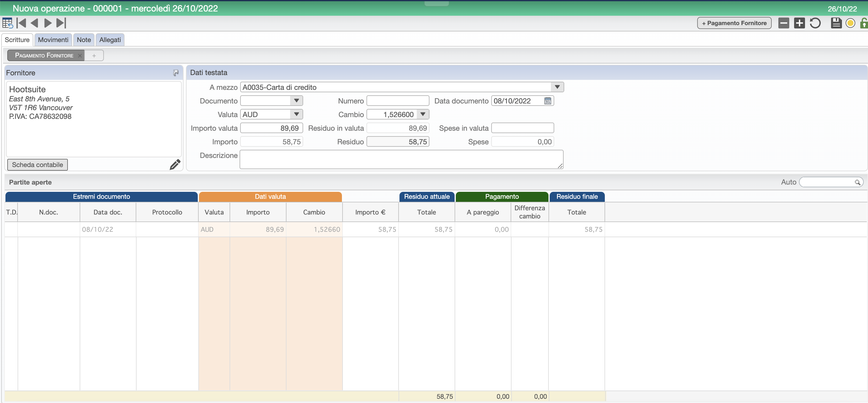
Task: Click the plus add icon in the toolbar
Action: pos(799,23)
